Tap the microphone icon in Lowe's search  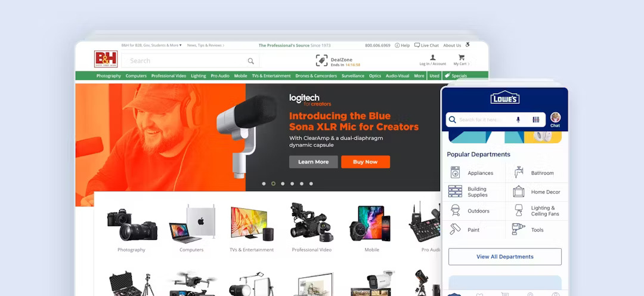(x=518, y=119)
